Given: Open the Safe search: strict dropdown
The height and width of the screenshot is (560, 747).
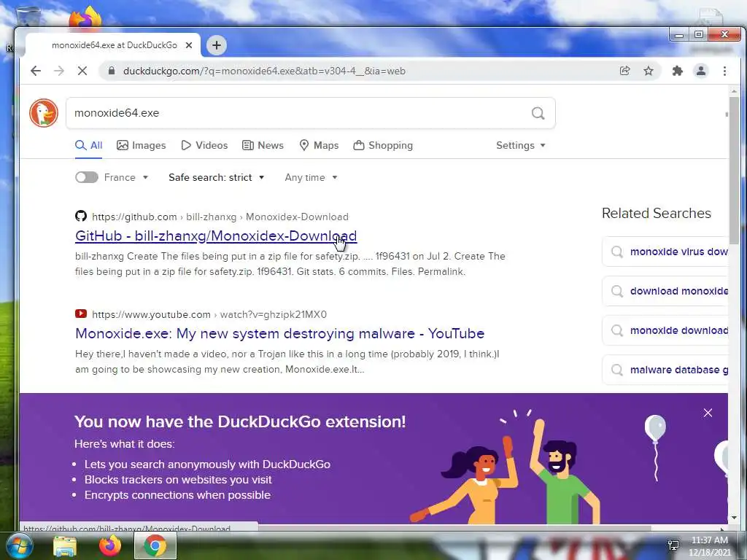Looking at the screenshot, I should click(x=216, y=177).
